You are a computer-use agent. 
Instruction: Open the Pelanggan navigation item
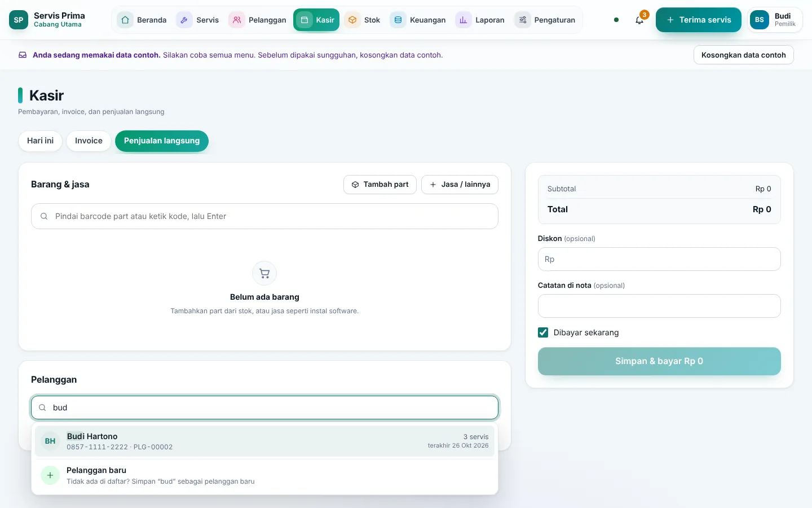click(x=258, y=20)
